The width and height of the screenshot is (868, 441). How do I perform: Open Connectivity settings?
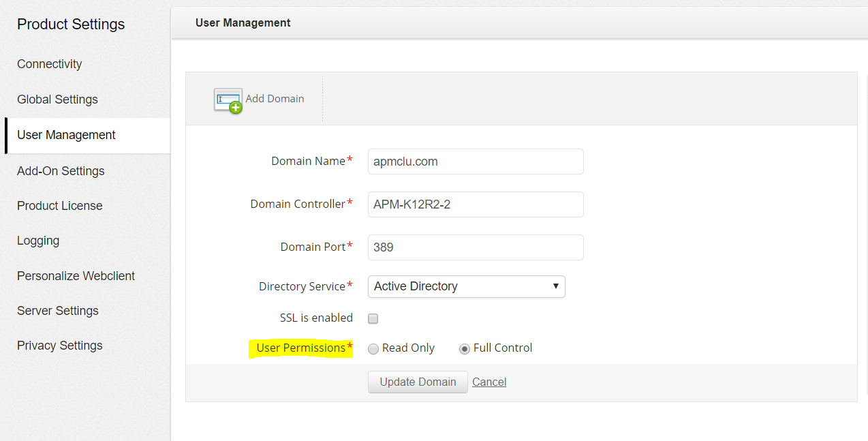click(49, 64)
